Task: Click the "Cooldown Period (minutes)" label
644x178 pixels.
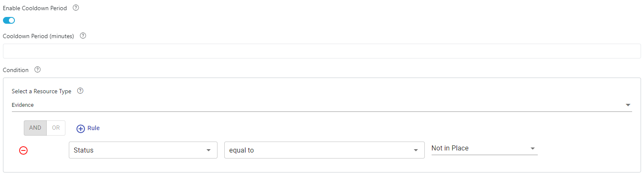Action: click(x=39, y=36)
